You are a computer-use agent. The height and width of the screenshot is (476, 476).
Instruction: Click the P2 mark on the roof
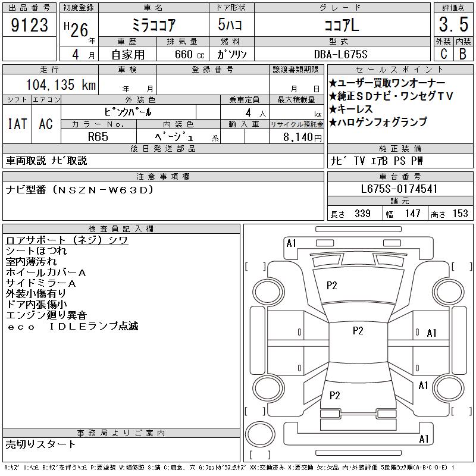point(358,331)
